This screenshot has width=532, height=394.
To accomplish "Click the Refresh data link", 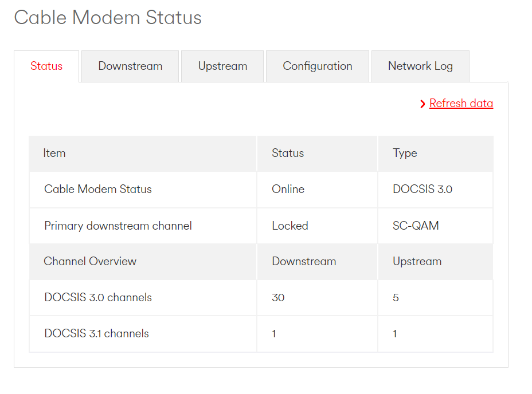I will click(x=461, y=103).
